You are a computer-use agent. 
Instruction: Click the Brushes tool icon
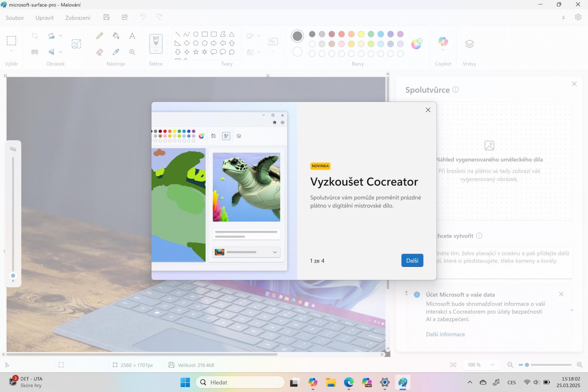[x=156, y=41]
